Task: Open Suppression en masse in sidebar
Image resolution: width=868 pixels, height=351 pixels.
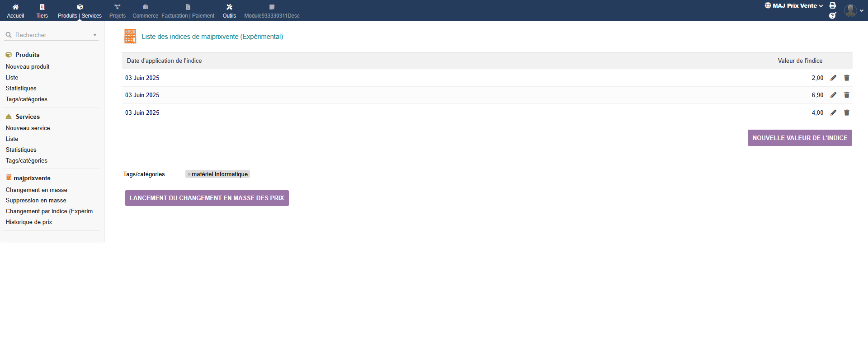Action: coord(36,200)
